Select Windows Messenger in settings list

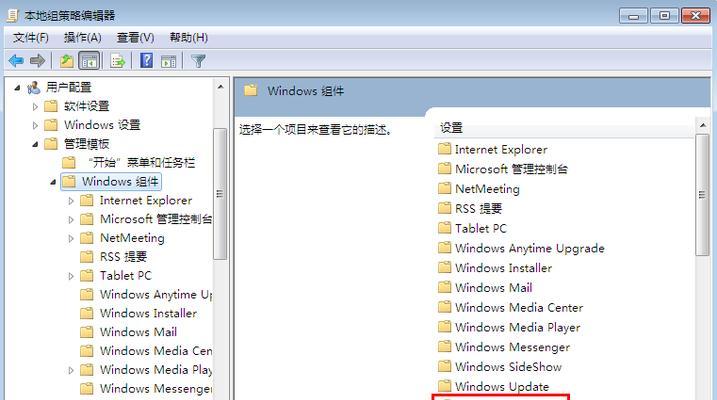pyautogui.click(x=513, y=347)
